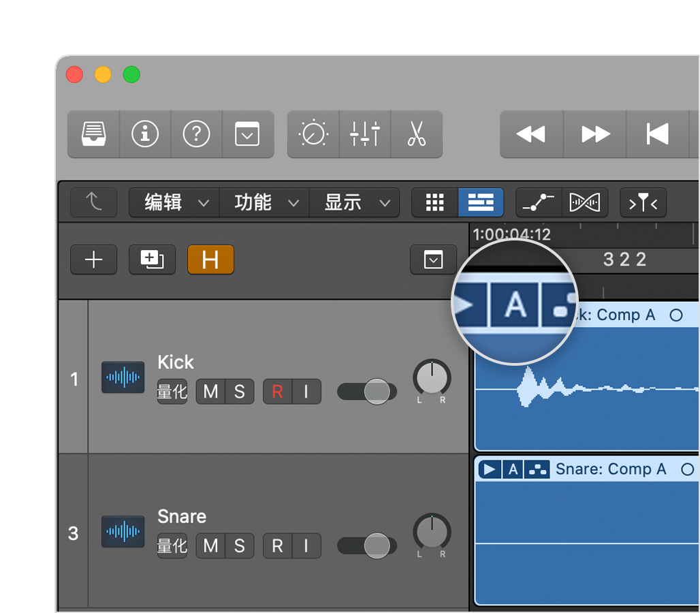The width and height of the screenshot is (700, 613).
Task: Mute the Kick track with M
Action: (210, 392)
